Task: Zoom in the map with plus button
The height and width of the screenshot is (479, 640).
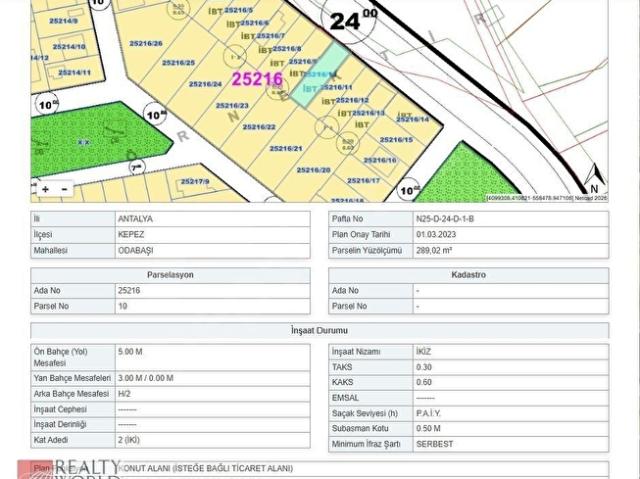Action: click(x=45, y=189)
